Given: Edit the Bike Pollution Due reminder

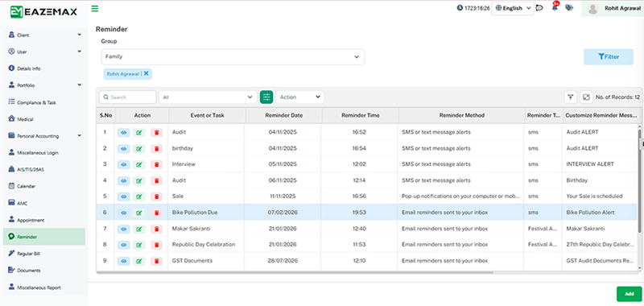Looking at the screenshot, I should (x=139, y=213).
